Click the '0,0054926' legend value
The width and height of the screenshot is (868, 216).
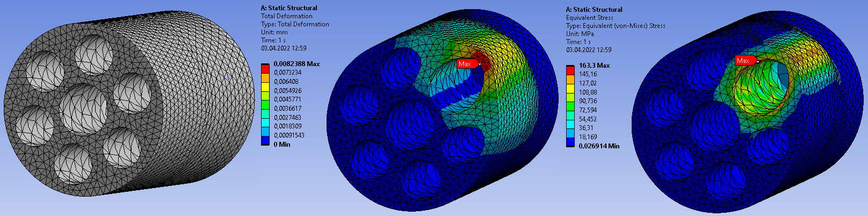[288, 91]
